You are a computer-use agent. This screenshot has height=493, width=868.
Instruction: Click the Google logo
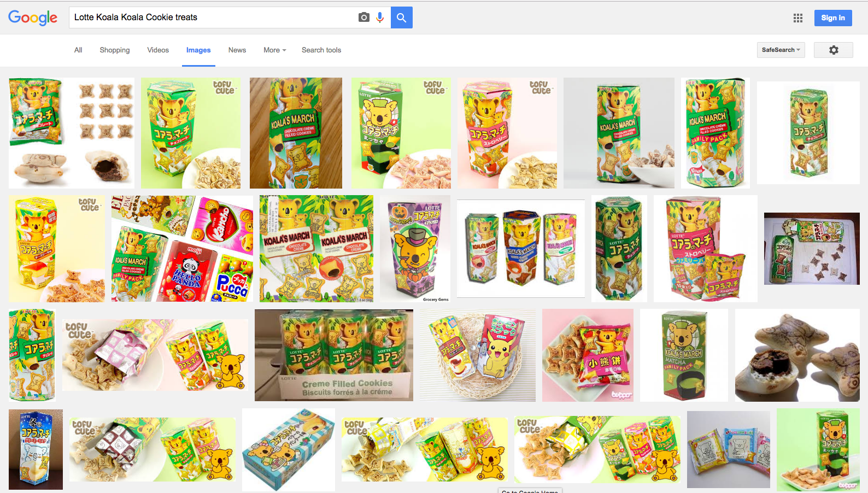[33, 17]
